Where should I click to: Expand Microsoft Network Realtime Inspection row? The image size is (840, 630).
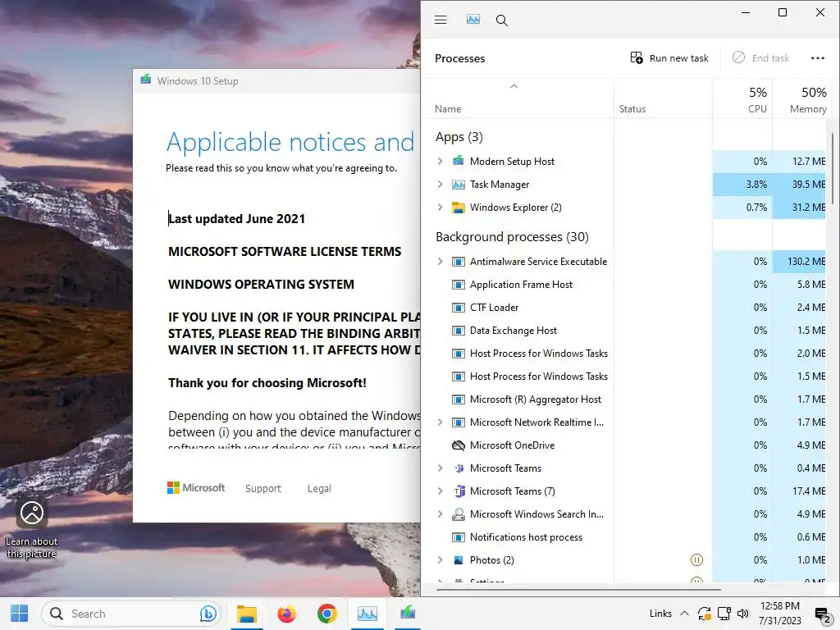coord(440,422)
